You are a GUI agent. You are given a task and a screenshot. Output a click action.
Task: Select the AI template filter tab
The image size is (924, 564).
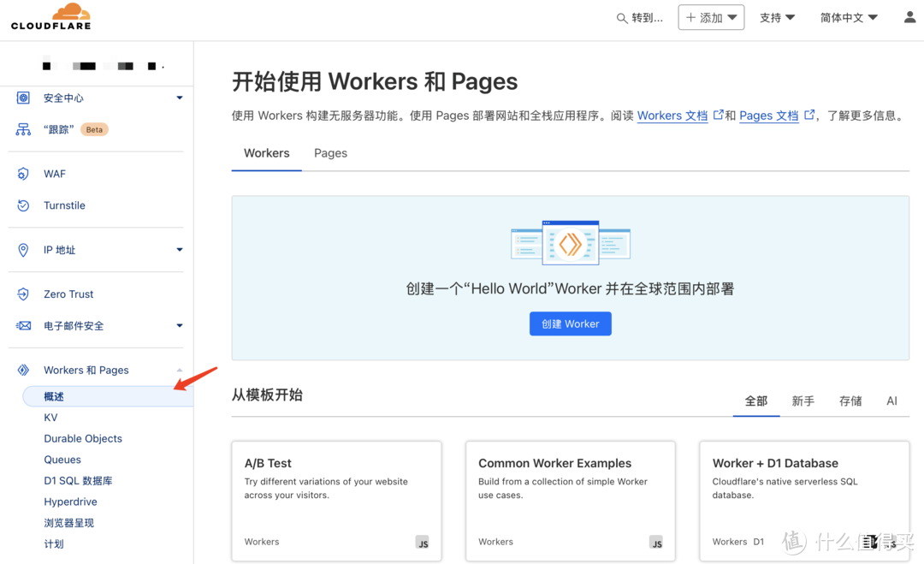[891, 401]
